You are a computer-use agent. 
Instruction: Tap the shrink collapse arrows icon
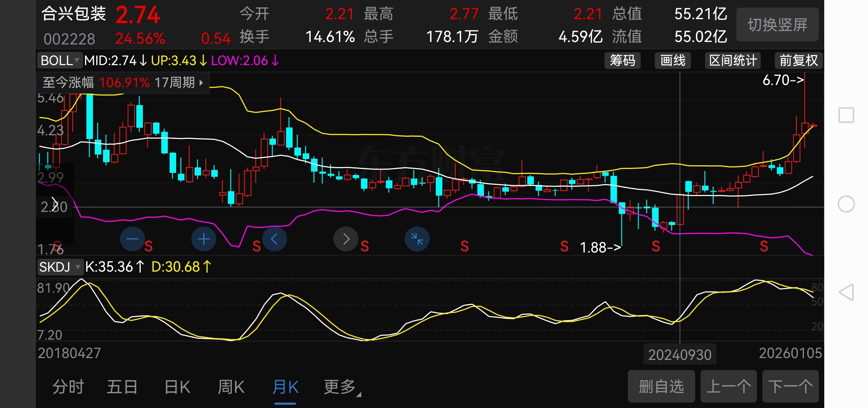(x=417, y=239)
